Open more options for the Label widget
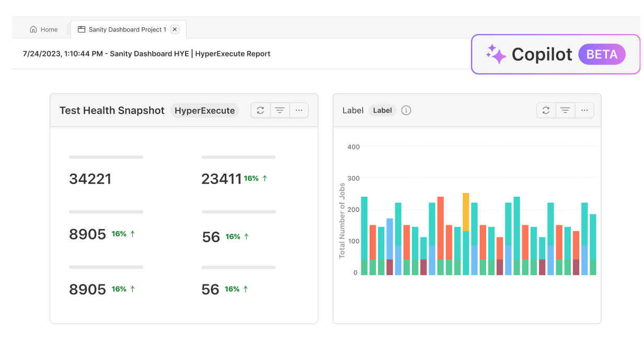The image size is (644, 364). point(584,110)
